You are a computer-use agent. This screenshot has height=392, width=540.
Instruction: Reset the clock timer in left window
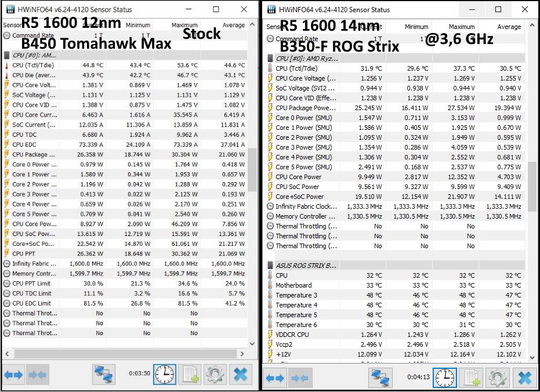(164, 375)
